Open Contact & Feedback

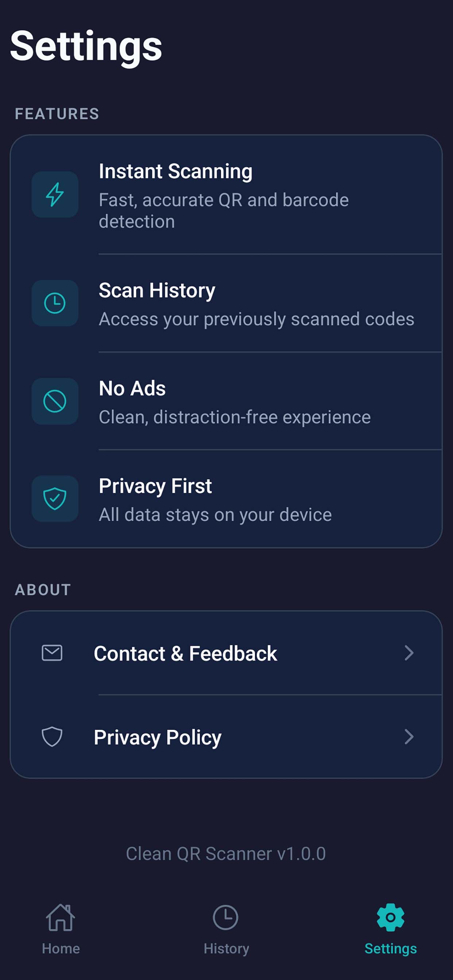coord(185,654)
